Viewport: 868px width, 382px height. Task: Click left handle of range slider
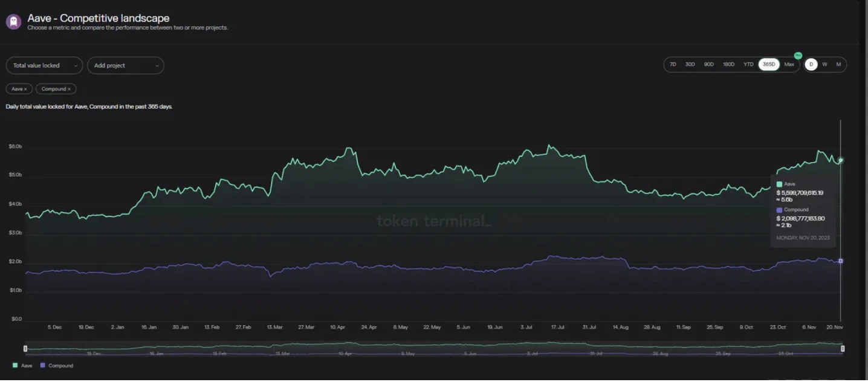25,349
